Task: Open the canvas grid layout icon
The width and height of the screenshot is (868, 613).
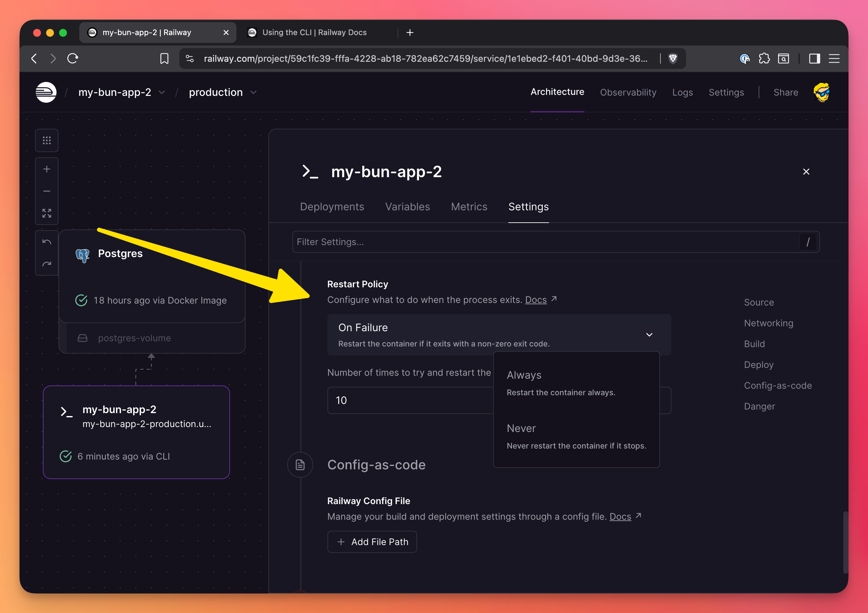Action: (x=46, y=141)
